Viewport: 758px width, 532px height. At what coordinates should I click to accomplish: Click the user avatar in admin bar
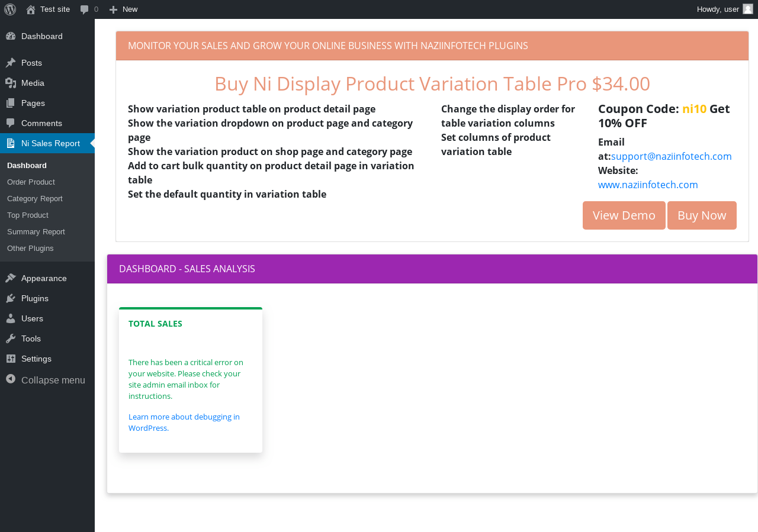point(748,9)
